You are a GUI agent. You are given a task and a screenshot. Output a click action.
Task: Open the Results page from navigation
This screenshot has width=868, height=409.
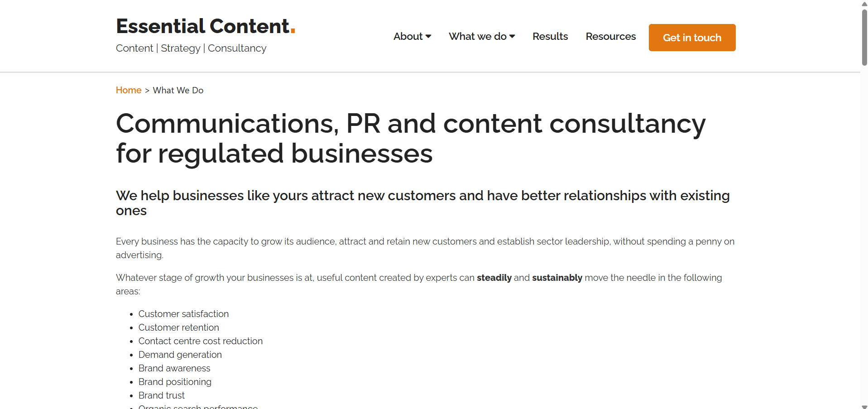(550, 36)
